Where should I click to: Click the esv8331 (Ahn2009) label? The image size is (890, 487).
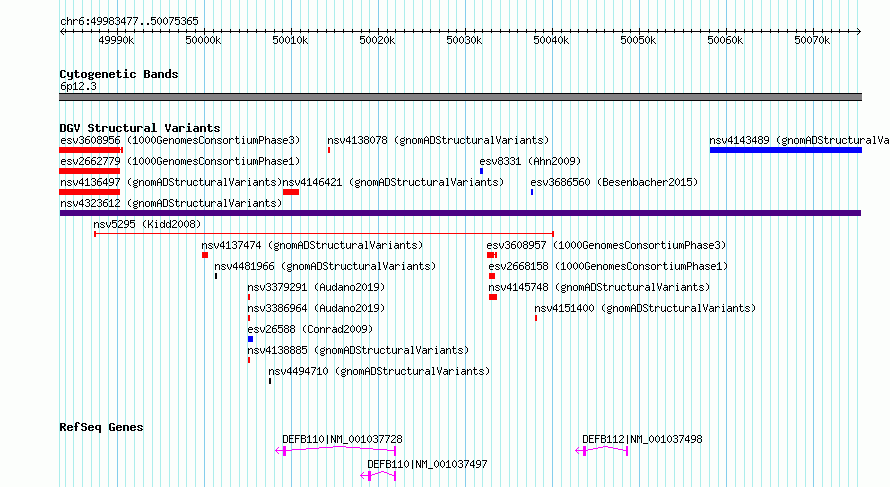(530, 161)
